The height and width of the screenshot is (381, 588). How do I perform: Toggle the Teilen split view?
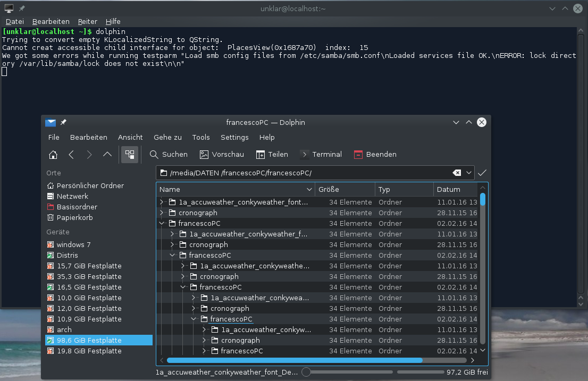pos(272,155)
